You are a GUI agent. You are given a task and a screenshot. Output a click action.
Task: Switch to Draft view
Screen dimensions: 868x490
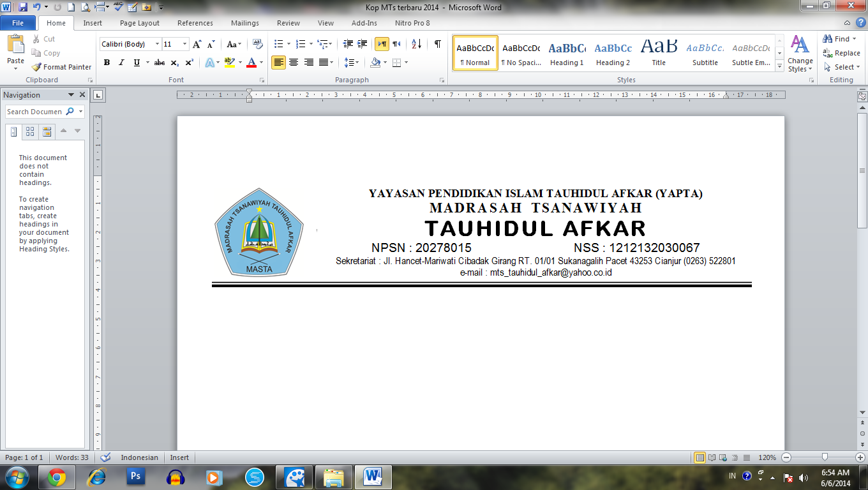click(747, 457)
